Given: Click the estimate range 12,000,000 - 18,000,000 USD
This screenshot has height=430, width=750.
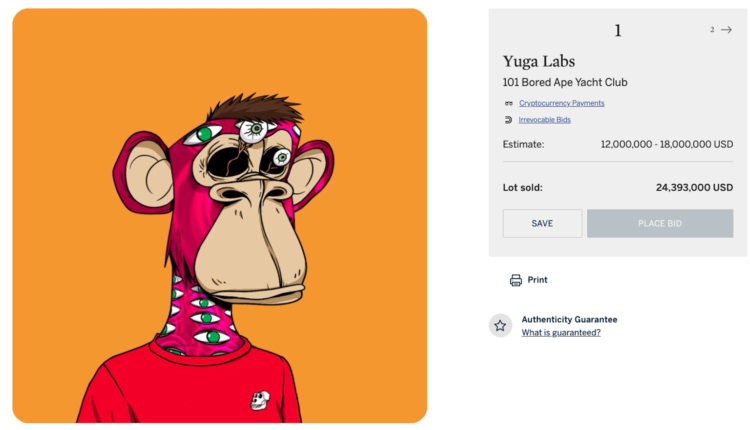Looking at the screenshot, I should tap(666, 144).
